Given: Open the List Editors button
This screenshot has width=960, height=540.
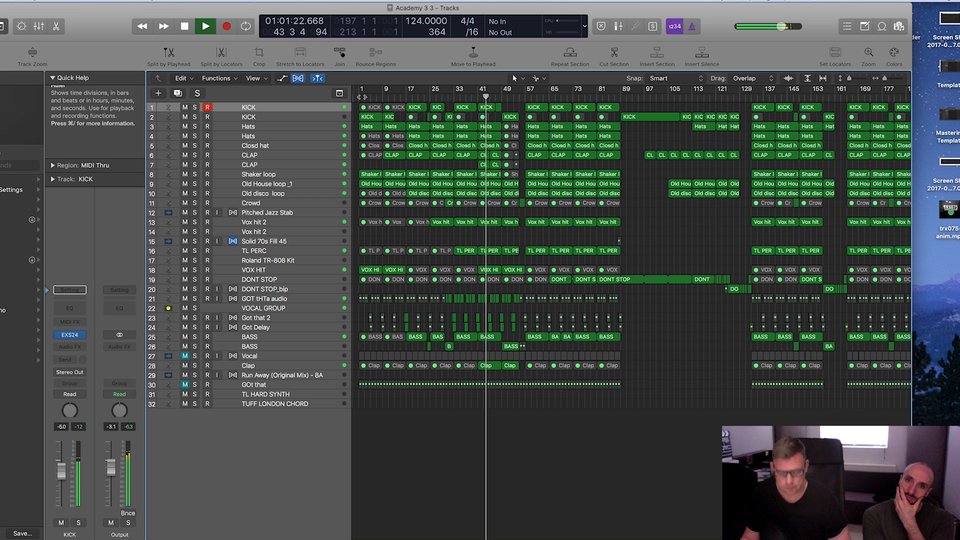Looking at the screenshot, I should click(x=847, y=26).
